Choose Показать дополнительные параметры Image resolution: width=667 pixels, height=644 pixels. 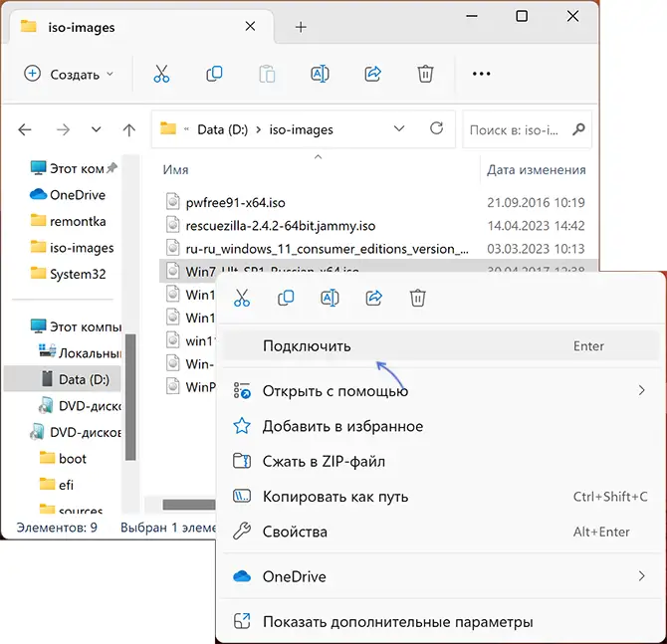pyautogui.click(x=441, y=621)
